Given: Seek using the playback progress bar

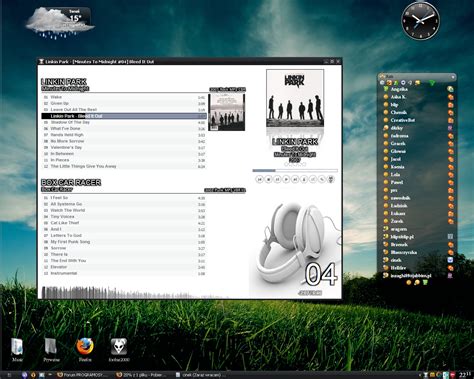Looking at the screenshot, I should click(x=295, y=170).
